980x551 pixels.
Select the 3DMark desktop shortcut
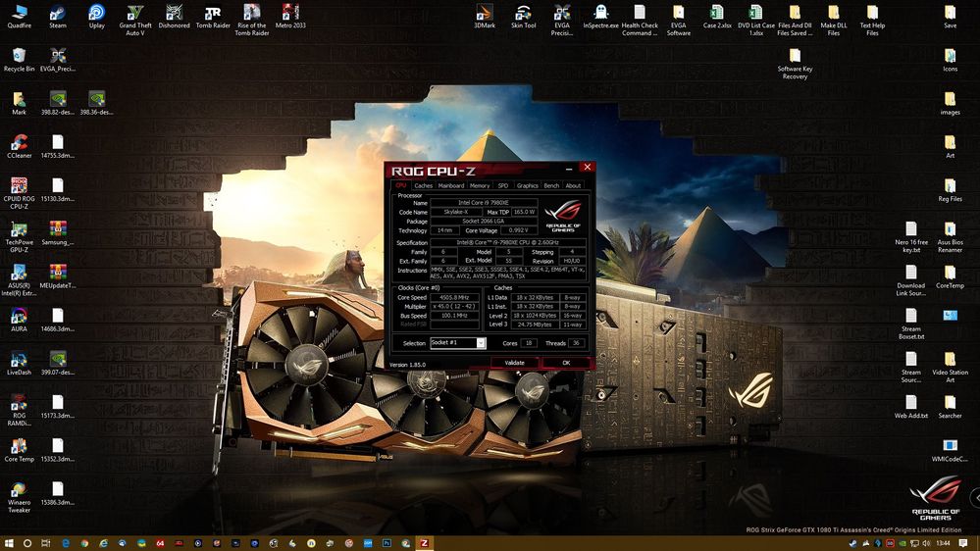click(485, 17)
